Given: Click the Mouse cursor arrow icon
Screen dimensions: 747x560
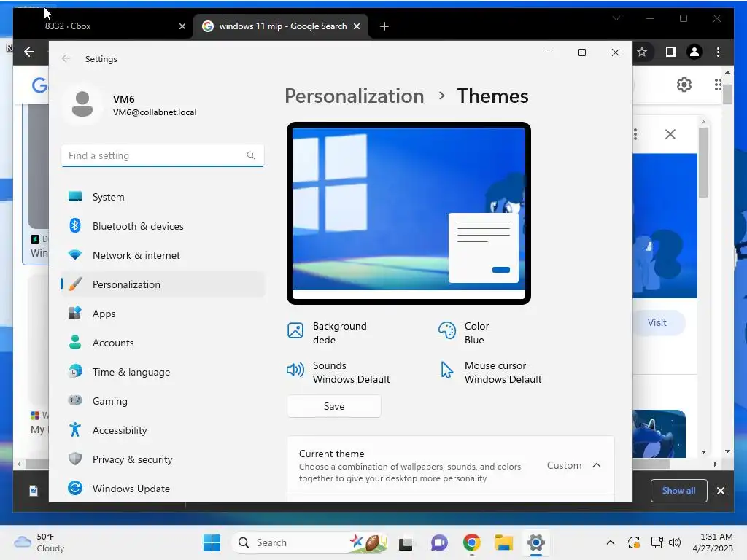Looking at the screenshot, I should (x=446, y=370).
